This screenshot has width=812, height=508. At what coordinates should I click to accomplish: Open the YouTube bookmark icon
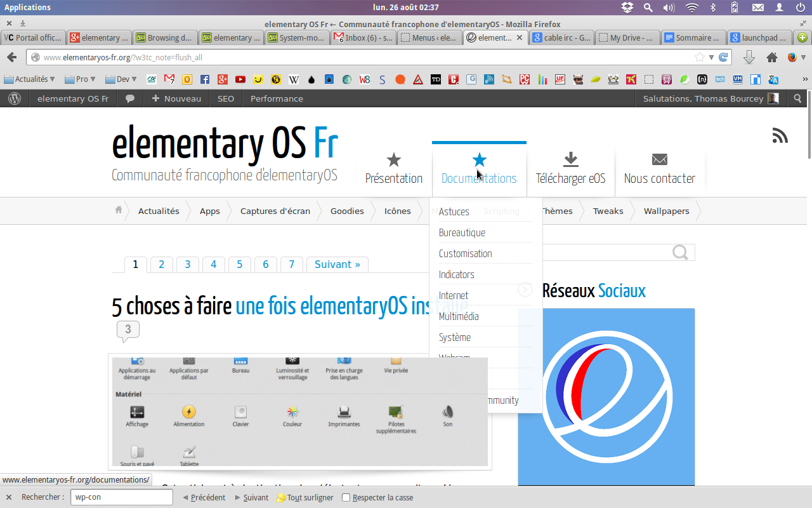pyautogui.click(x=240, y=79)
